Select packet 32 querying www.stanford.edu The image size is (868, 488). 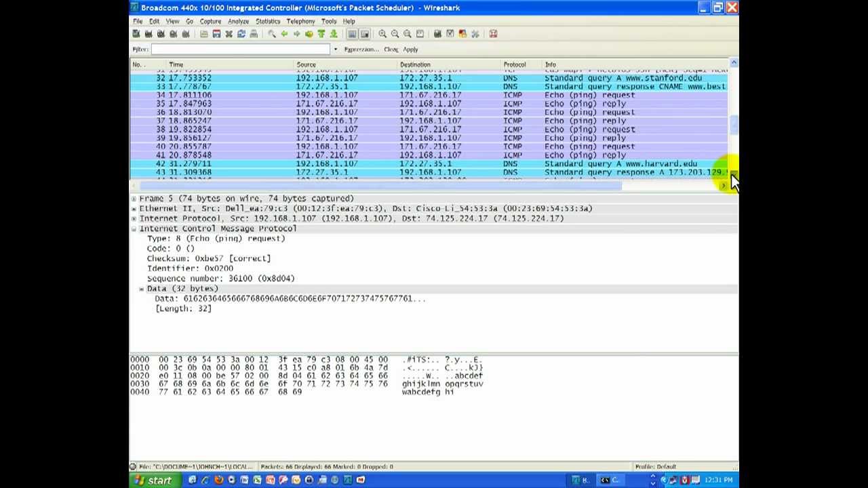pos(429,79)
